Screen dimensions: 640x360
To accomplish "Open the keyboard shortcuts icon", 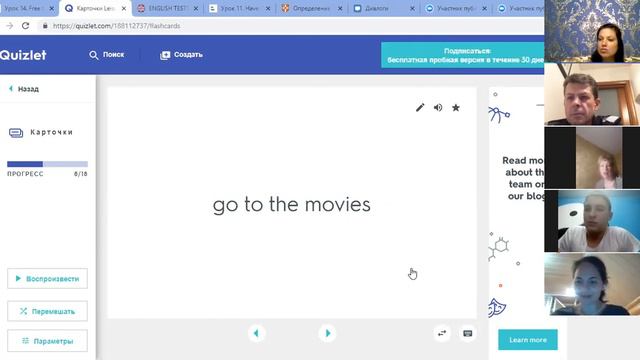I will coord(468,333).
